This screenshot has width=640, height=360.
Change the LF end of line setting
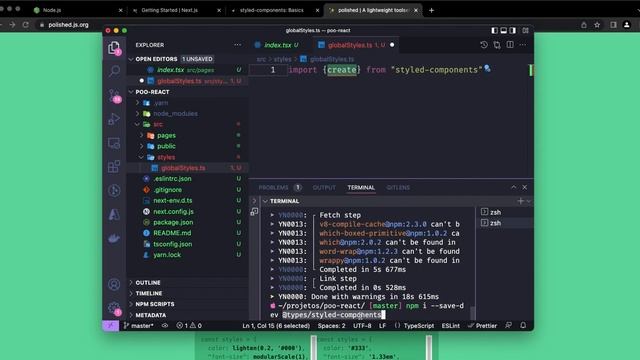click(382, 325)
